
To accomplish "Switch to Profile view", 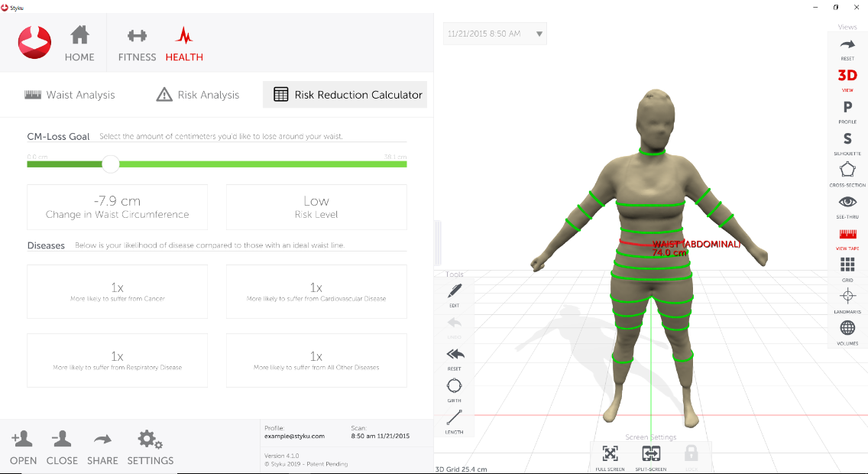I will click(x=847, y=110).
